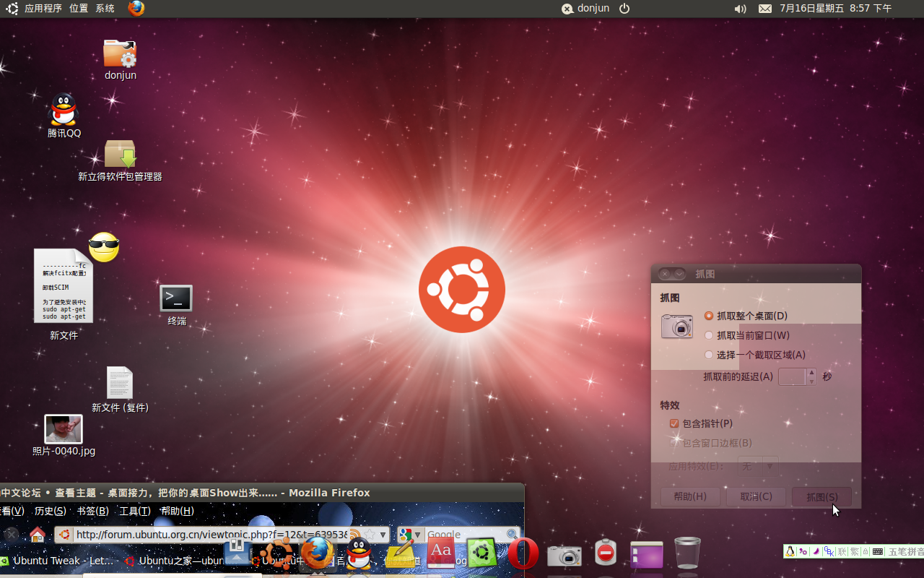The image size is (924, 578).
Task: Open the trash bin in dock
Action: (687, 553)
